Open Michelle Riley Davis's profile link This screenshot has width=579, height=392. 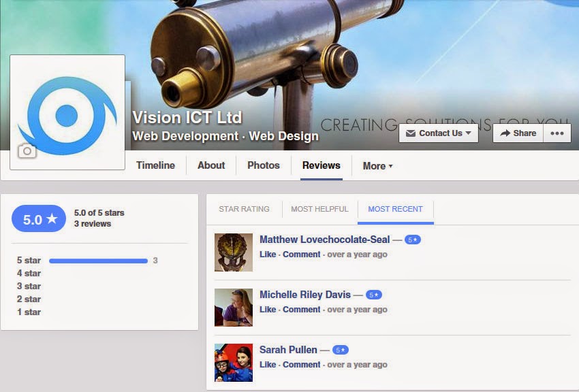(x=305, y=295)
